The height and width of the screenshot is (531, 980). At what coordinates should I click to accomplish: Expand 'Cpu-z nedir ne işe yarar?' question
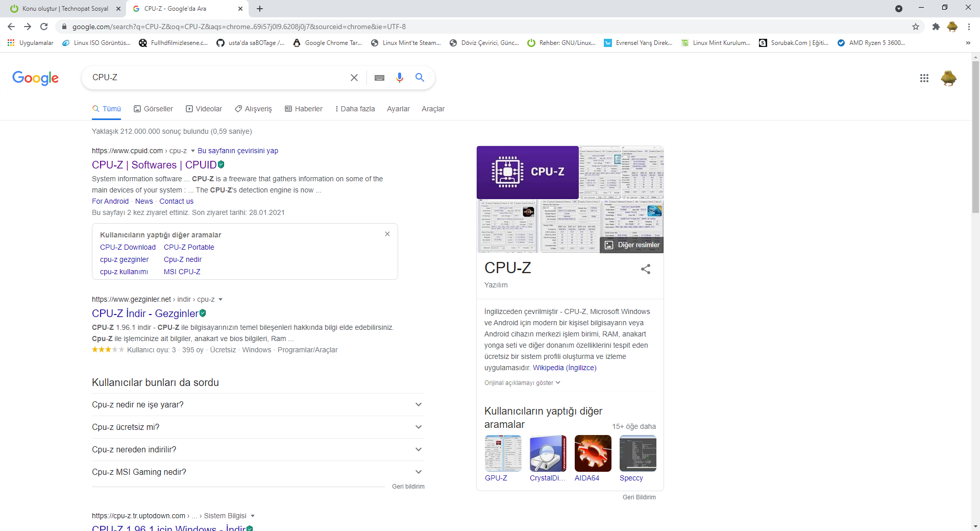258,405
